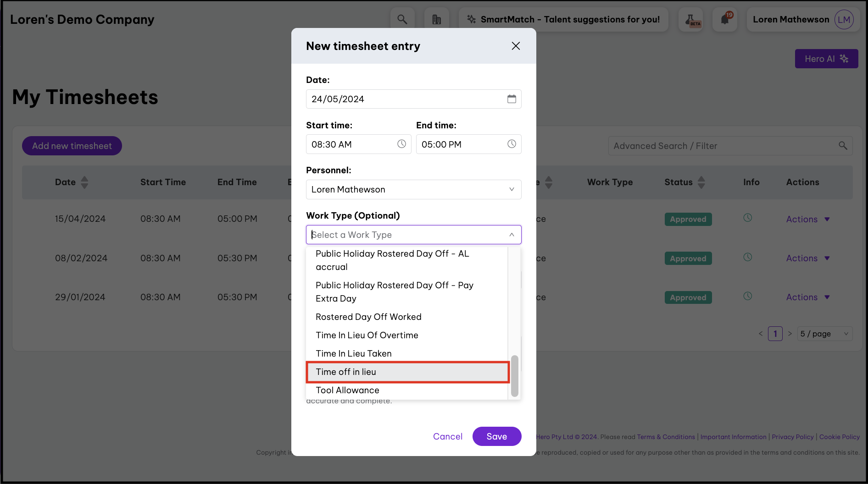This screenshot has height=484, width=868.
Task: Open the calendar picker in Date field
Action: tap(512, 99)
